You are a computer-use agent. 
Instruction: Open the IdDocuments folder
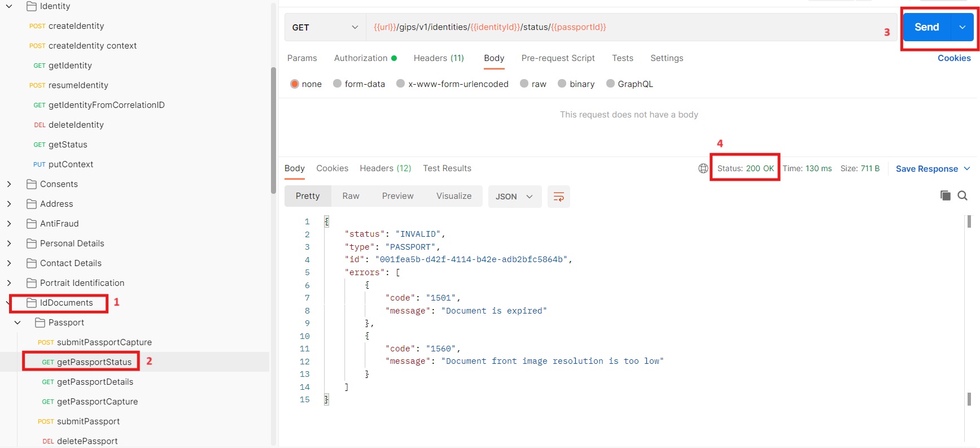tap(60, 303)
